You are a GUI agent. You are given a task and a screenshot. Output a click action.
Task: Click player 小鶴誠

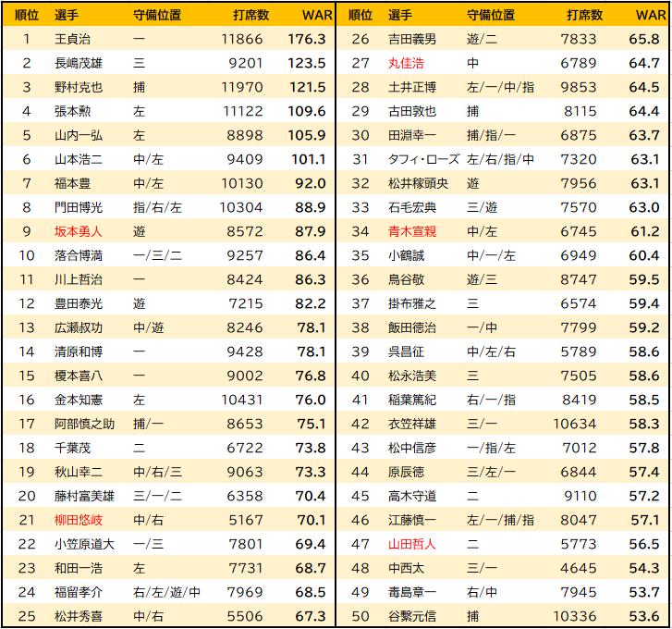pyautogui.click(x=407, y=255)
